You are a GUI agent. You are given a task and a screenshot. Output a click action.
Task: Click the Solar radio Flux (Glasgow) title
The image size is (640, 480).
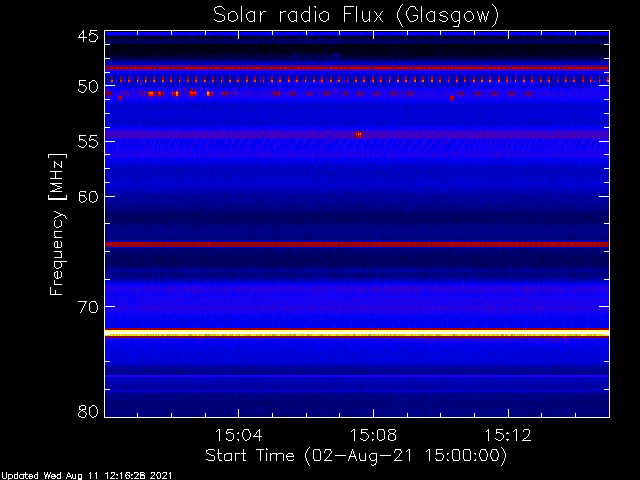coord(356,16)
